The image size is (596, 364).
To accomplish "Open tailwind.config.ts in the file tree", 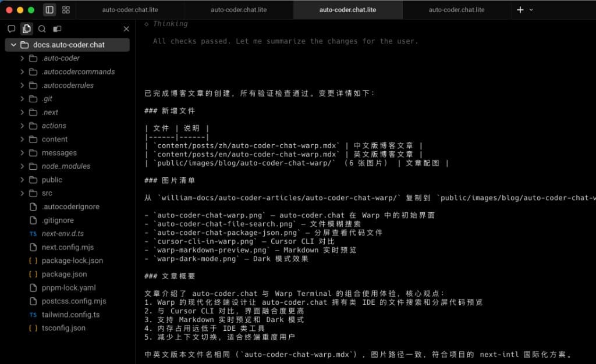I will pyautogui.click(x=70, y=315).
